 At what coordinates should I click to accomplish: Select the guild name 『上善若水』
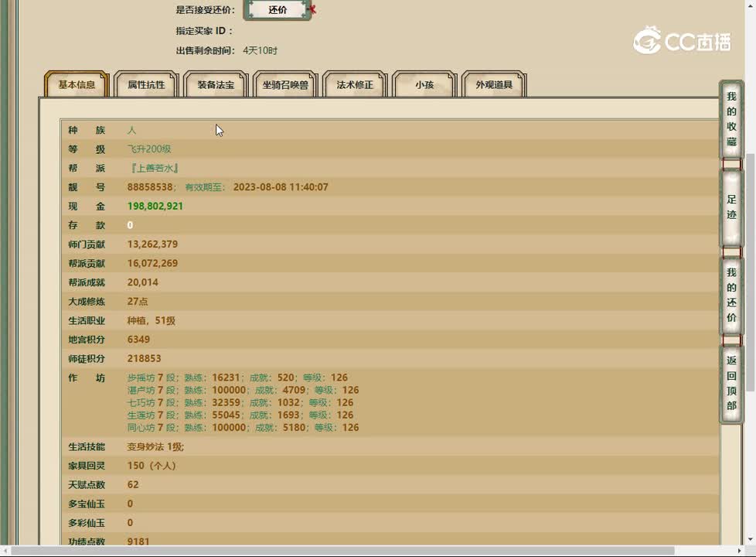click(x=155, y=168)
